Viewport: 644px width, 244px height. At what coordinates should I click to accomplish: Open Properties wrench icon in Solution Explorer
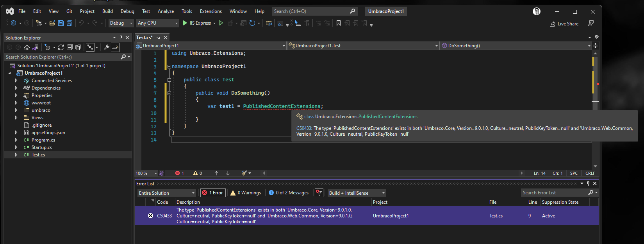(x=106, y=47)
